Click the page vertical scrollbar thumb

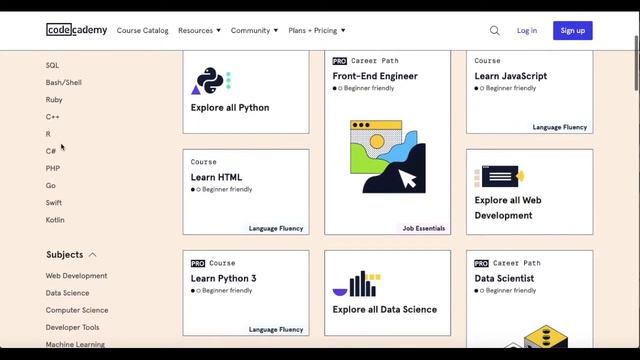tap(636, 63)
